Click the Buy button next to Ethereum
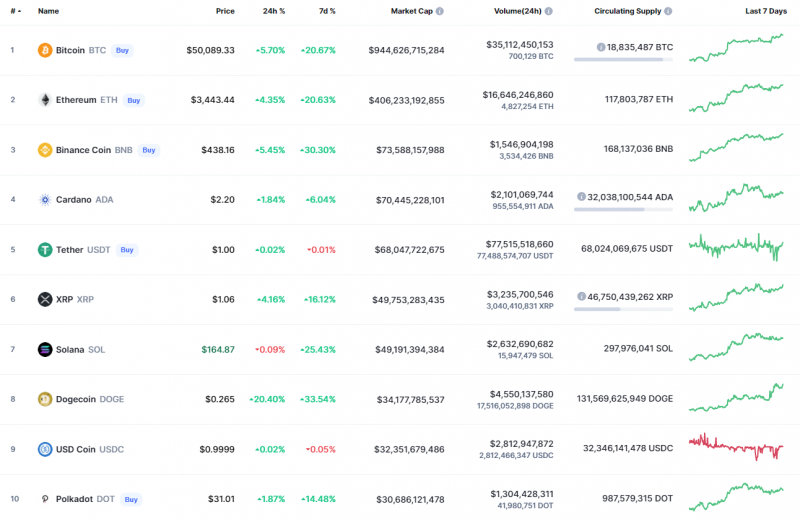800x520 pixels. [134, 101]
